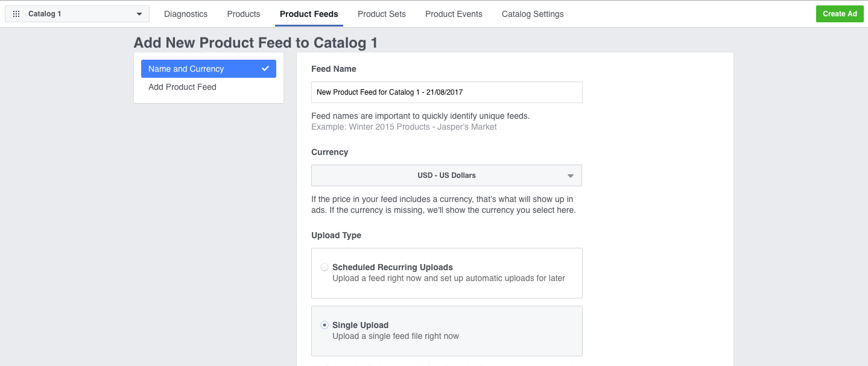Open the Product Events tab
This screenshot has height=366, width=868.
(x=454, y=14)
